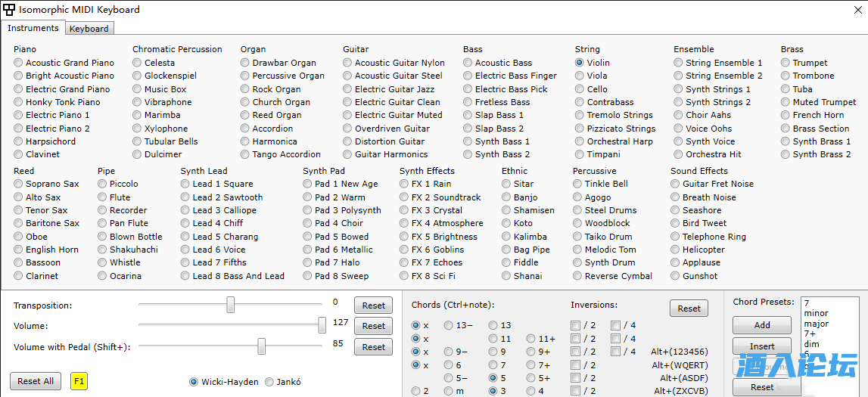Switch keyboard layout to Jankó
This screenshot has width=868, height=397.
coord(270,382)
